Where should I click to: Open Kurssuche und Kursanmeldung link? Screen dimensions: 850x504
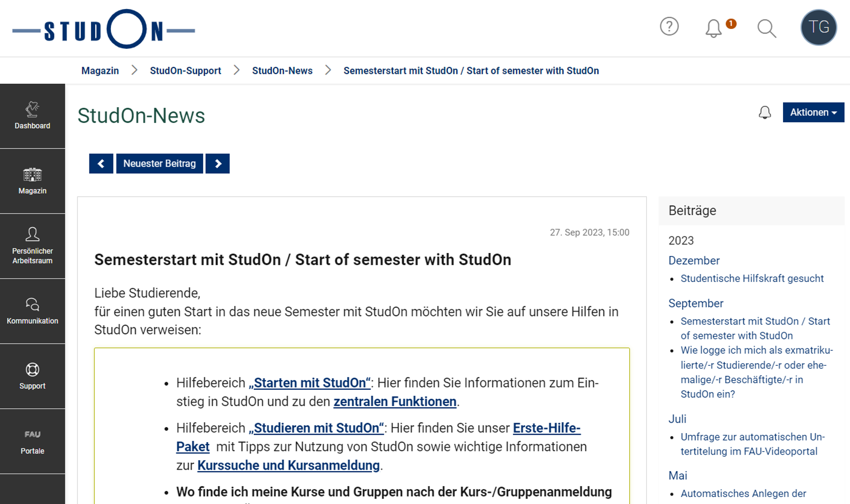[x=289, y=466]
